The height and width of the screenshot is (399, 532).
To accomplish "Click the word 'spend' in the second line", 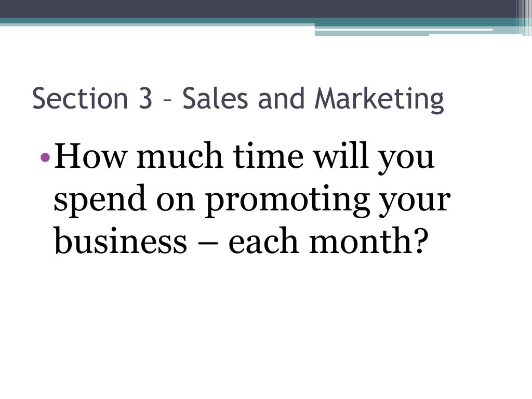I will pos(100,200).
